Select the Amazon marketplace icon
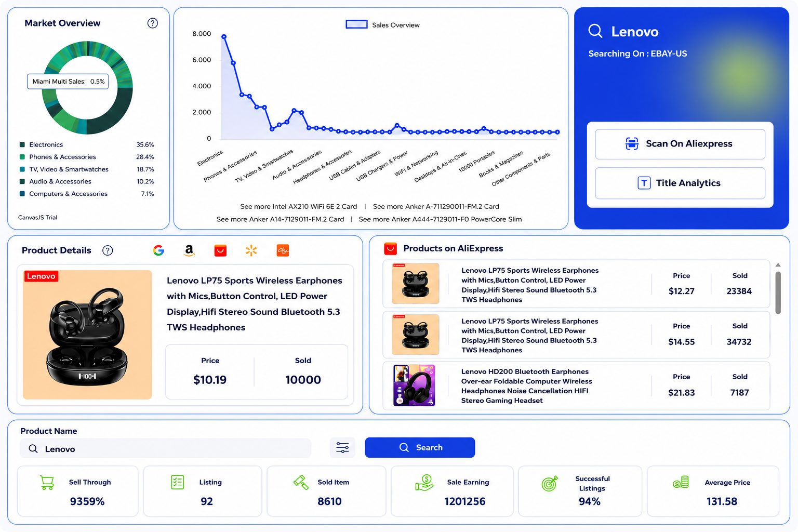Screen dimensions: 798x532 coord(189,250)
